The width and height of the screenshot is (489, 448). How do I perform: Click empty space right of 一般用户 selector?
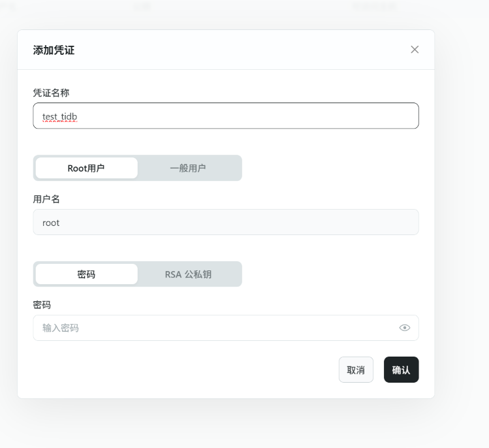pyautogui.click(x=330, y=168)
